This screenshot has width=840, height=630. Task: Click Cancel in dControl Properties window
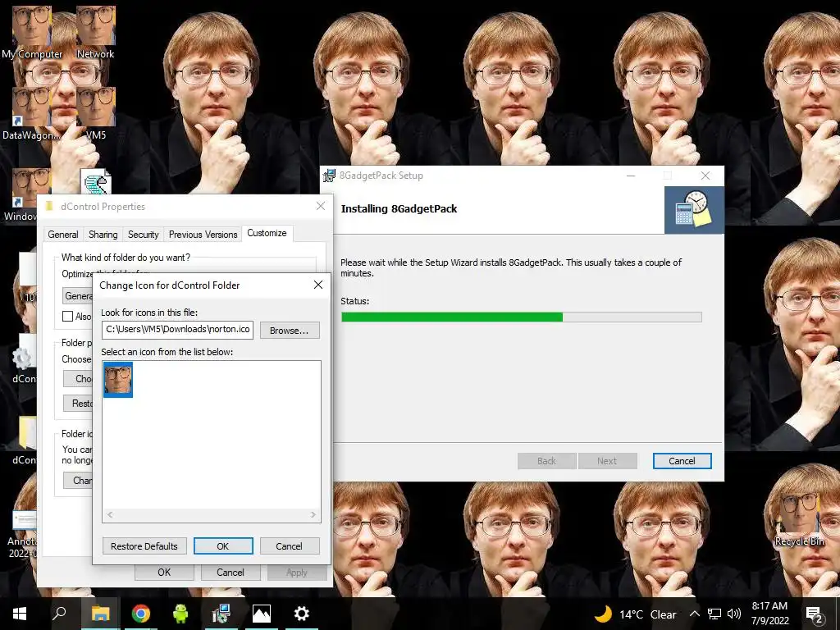(x=231, y=572)
